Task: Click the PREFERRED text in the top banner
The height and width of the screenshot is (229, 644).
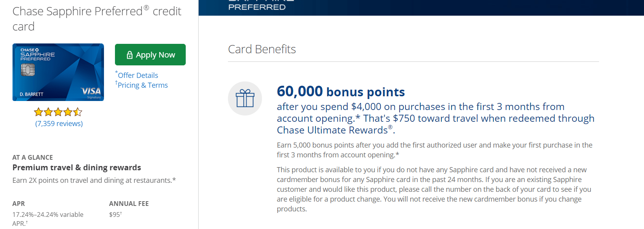Action: (257, 7)
